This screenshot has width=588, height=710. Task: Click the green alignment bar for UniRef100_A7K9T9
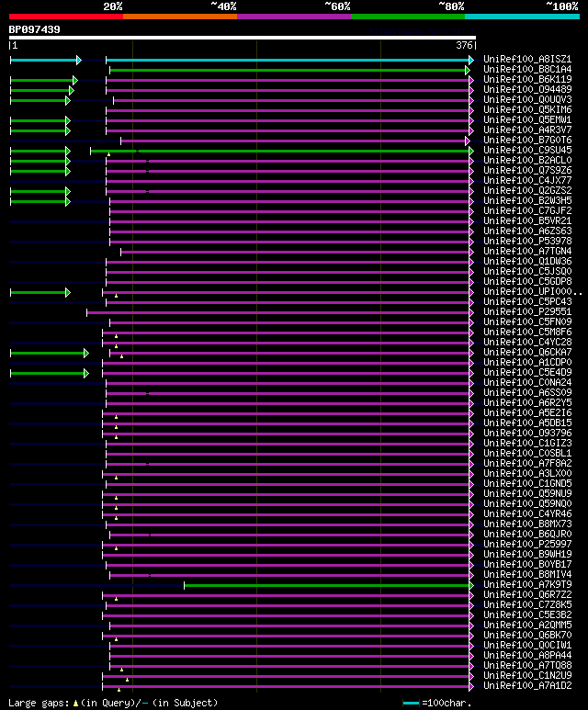pos(329,585)
